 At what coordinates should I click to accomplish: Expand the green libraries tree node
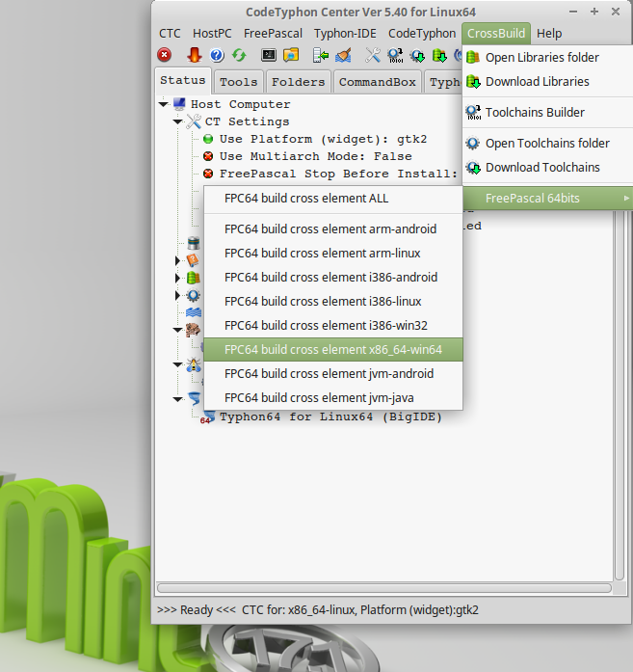(177, 278)
